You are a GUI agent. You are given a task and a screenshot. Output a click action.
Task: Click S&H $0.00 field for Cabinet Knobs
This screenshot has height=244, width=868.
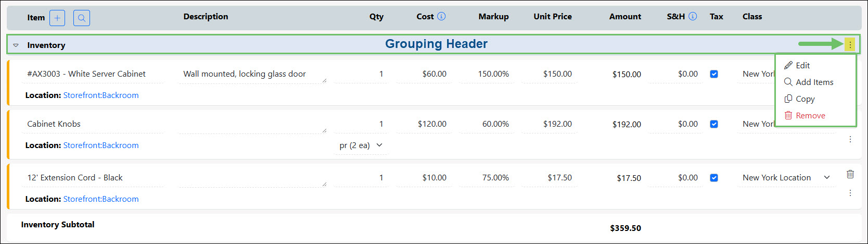click(676, 124)
